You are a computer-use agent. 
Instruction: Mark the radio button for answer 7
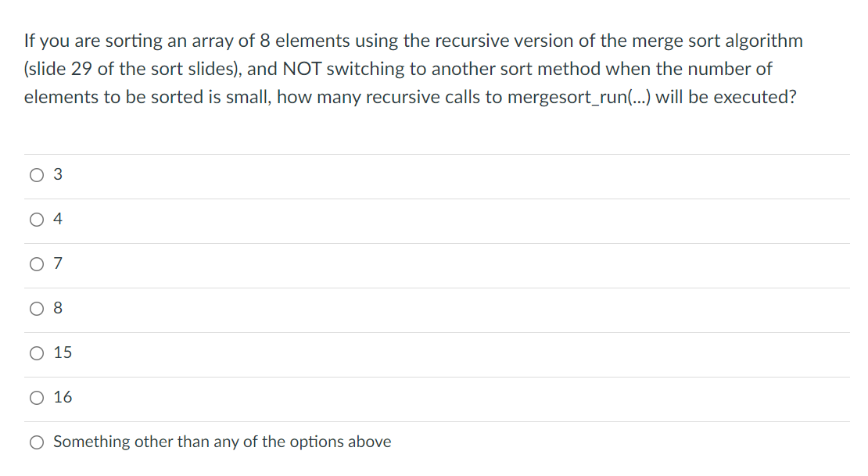click(37, 264)
